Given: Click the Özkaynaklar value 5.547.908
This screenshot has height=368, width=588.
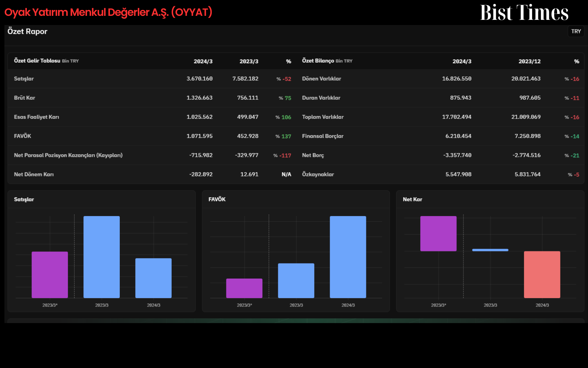Looking at the screenshot, I should click(x=459, y=174).
